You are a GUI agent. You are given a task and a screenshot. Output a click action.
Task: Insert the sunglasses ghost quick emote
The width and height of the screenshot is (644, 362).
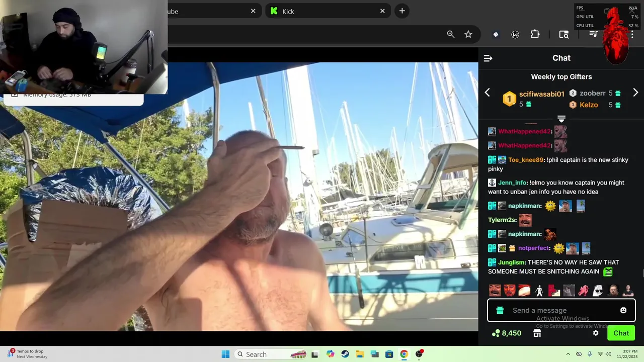point(598,291)
